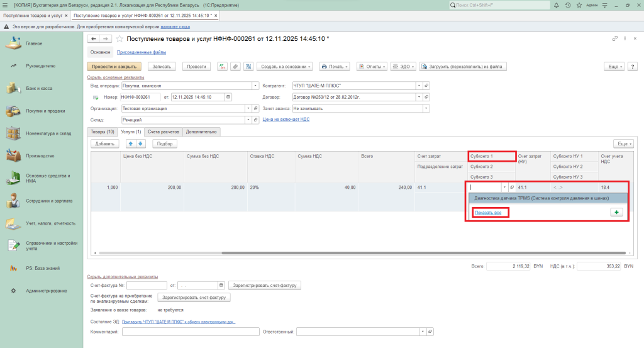
Task: Click the green plus create button
Action: [616, 213]
